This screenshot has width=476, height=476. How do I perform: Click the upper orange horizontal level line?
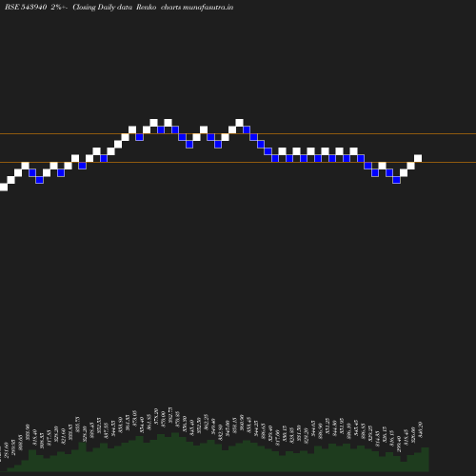point(238,134)
